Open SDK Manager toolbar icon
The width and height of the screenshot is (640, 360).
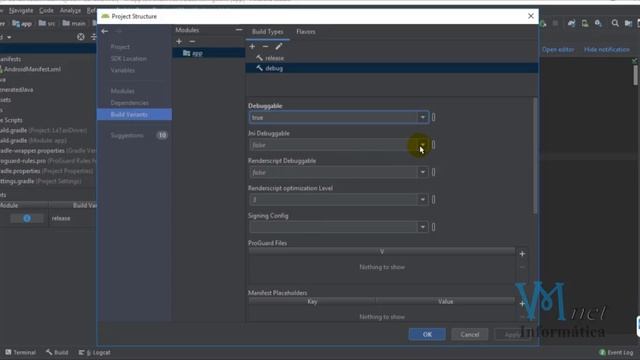[598, 23]
